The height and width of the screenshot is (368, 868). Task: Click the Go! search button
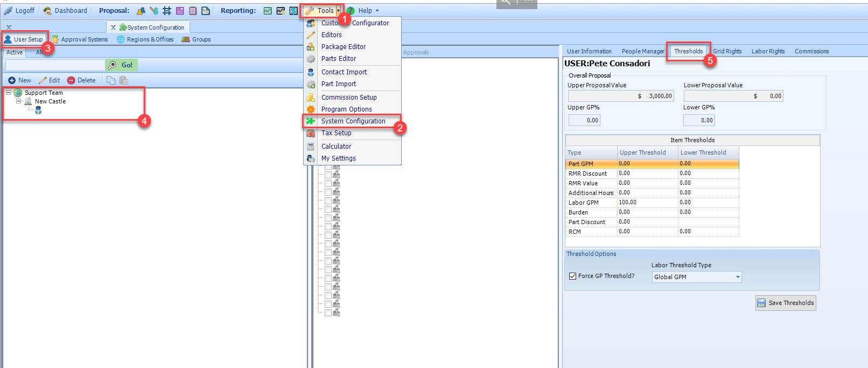pos(121,65)
